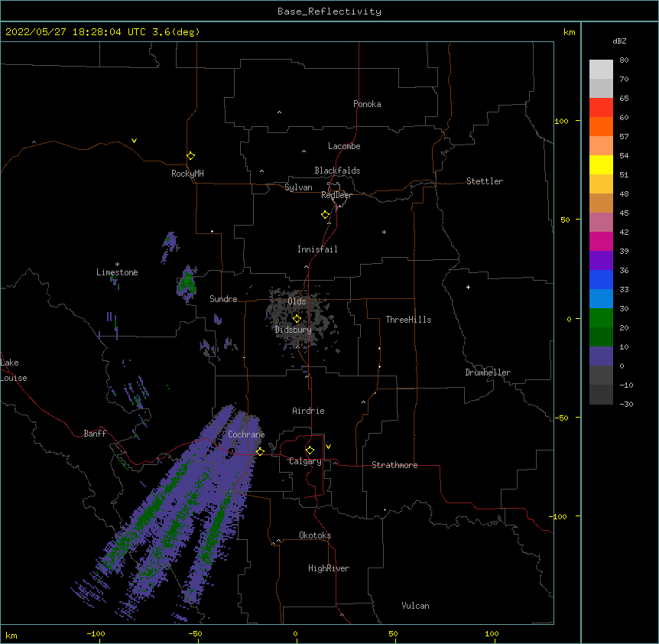
Task: Click the -100 tick on bottom km axis
Action: (x=96, y=633)
